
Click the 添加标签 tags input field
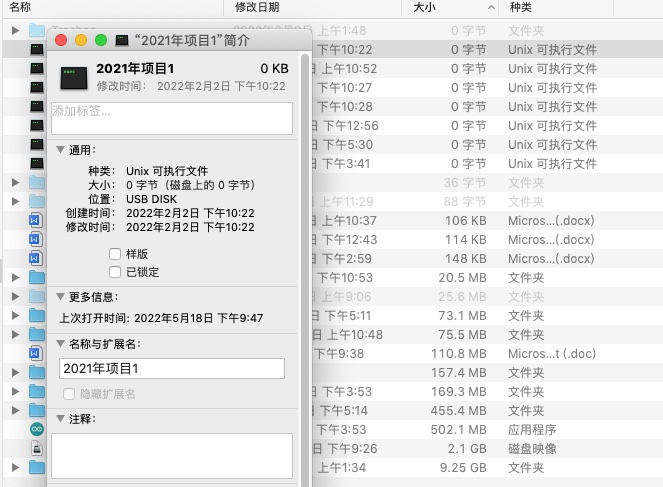[x=172, y=117]
